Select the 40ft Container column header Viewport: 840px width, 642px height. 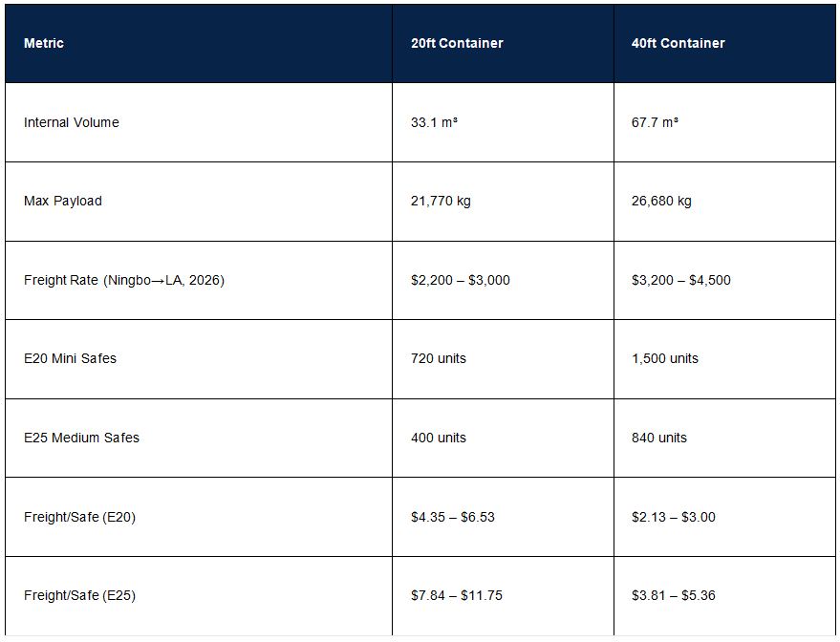[678, 43]
